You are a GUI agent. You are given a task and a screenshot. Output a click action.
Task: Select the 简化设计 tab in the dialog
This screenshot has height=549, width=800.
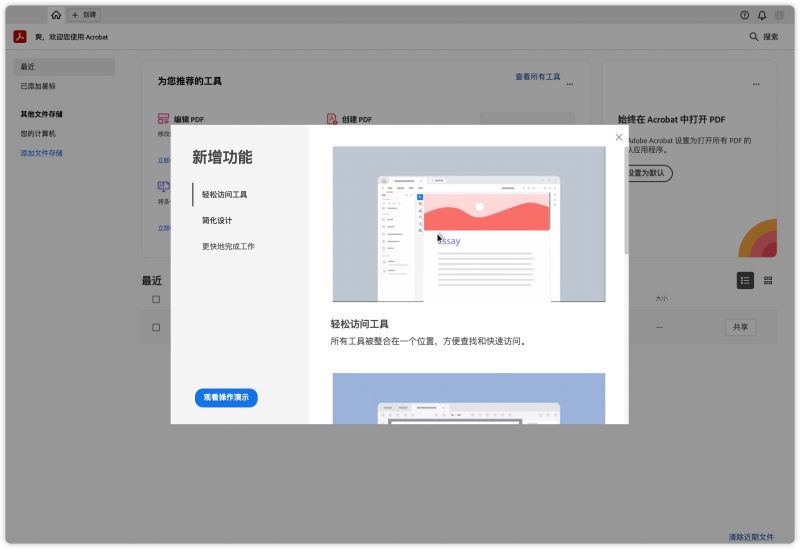click(217, 220)
